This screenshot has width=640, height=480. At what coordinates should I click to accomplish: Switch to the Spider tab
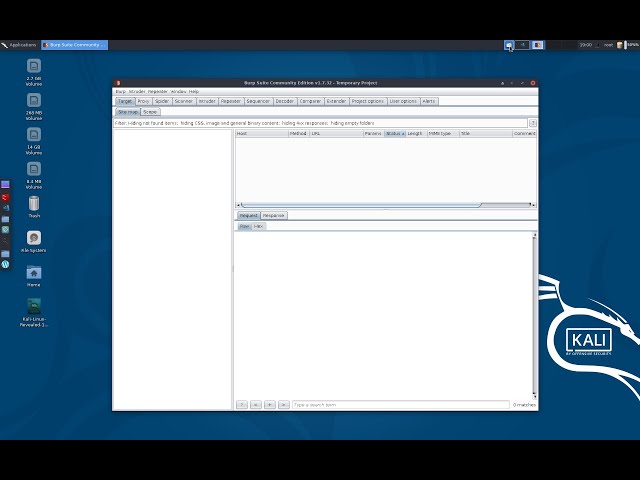click(162, 101)
